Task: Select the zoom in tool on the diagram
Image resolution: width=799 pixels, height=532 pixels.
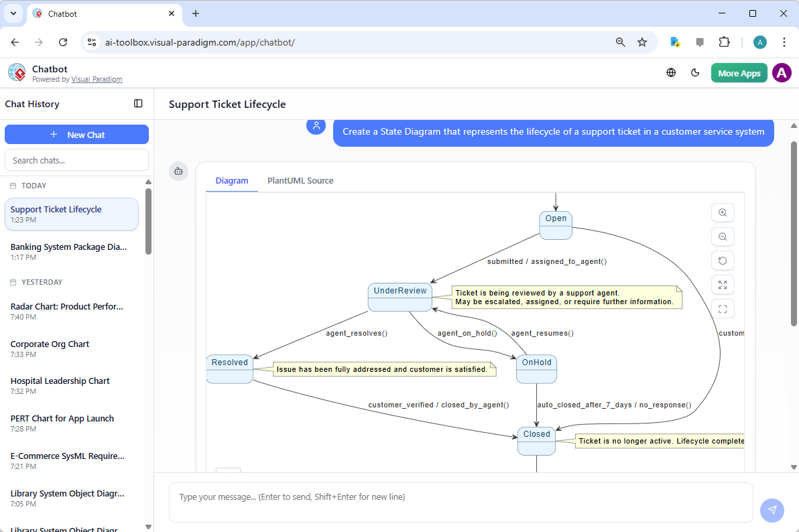Action: click(723, 212)
